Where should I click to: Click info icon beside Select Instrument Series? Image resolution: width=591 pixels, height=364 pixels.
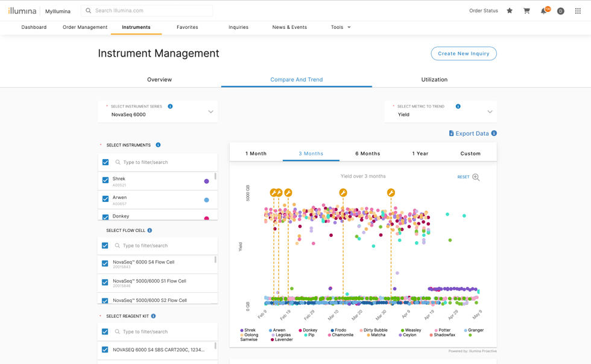(170, 107)
